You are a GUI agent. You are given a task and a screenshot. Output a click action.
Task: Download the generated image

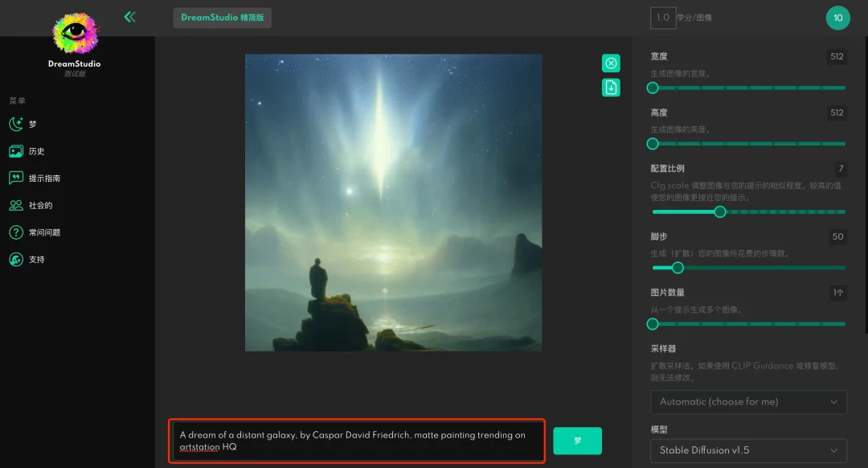click(612, 88)
